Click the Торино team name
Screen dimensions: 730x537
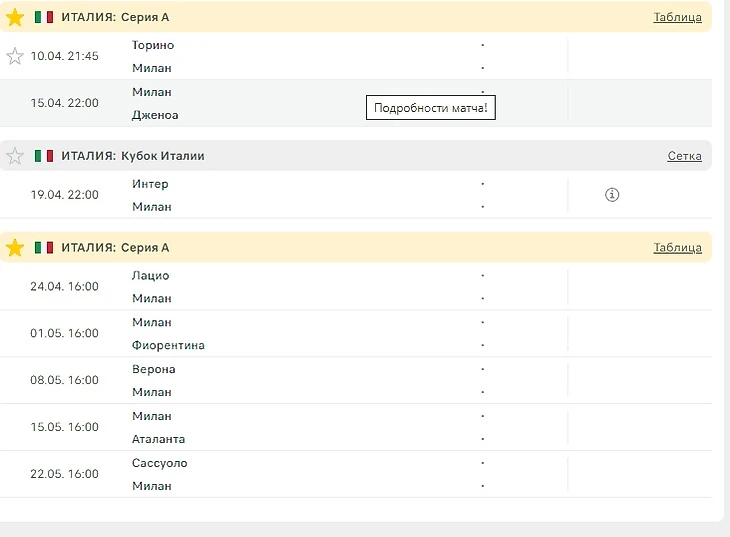(153, 45)
